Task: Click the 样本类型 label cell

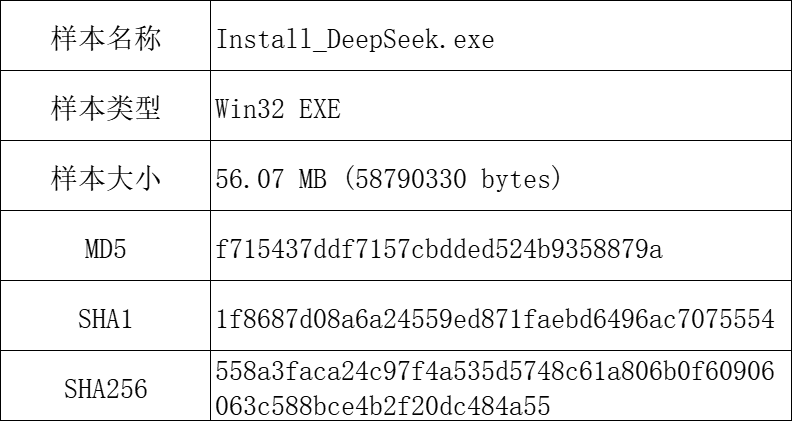Action: coord(105,109)
